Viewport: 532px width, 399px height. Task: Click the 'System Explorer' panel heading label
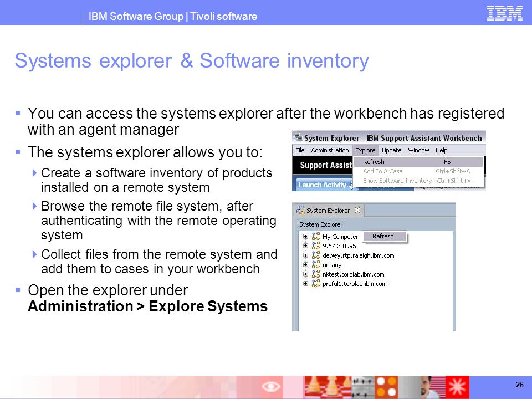tap(321, 224)
